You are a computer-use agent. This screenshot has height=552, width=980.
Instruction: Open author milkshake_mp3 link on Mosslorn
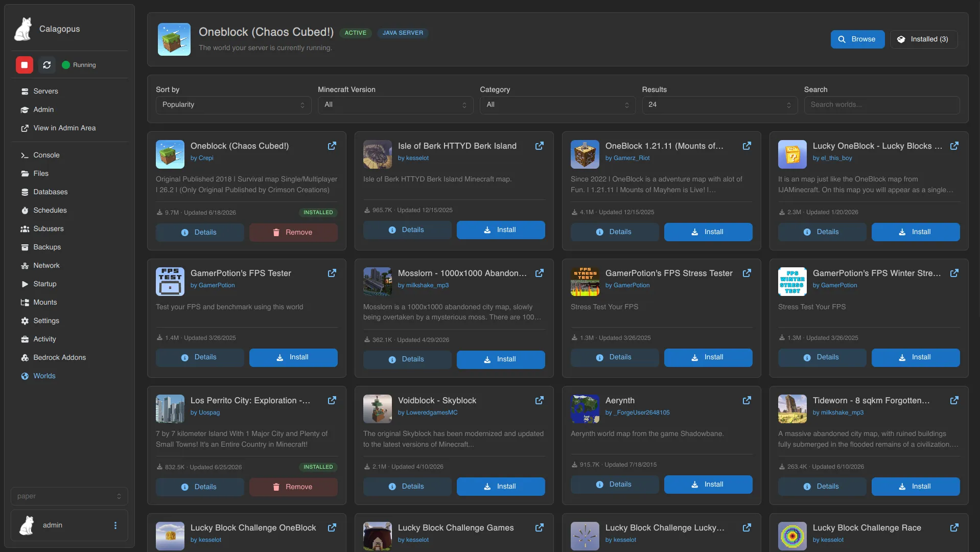point(423,286)
